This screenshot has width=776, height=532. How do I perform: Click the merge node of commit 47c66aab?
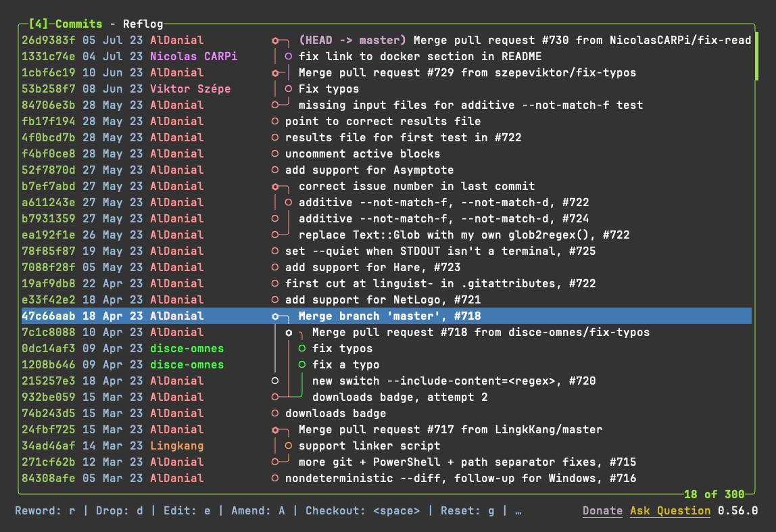(275, 316)
